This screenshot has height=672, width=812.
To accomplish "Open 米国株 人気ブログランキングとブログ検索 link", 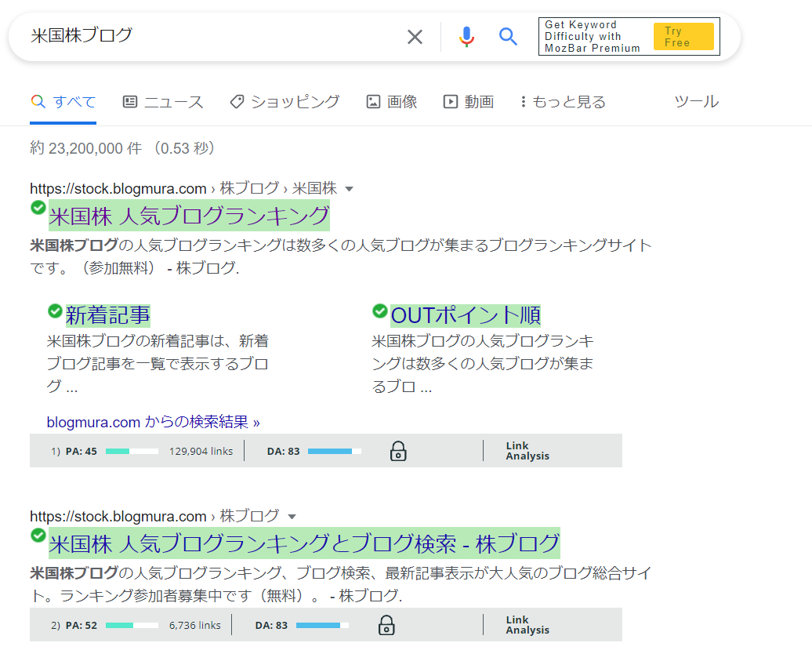I will coord(304,543).
